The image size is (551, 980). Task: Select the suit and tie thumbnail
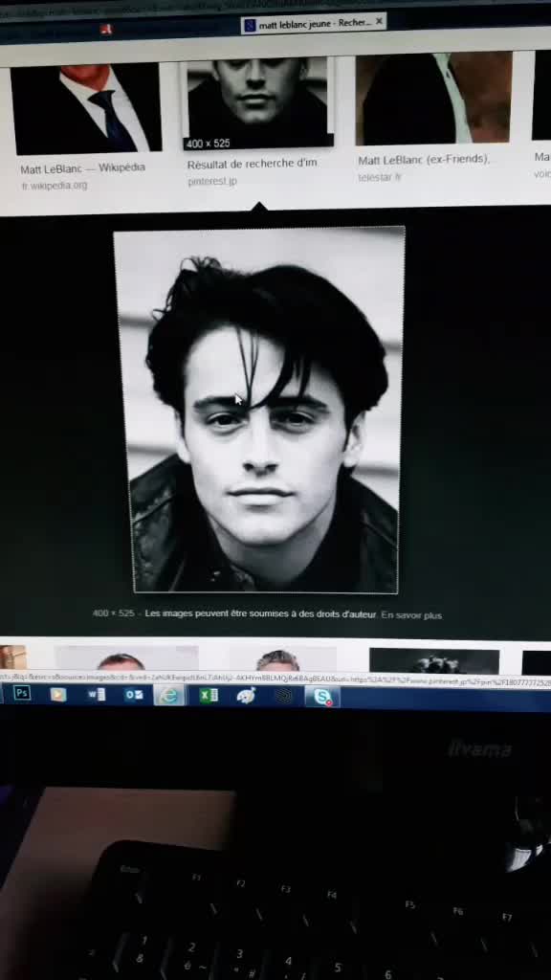(x=85, y=107)
